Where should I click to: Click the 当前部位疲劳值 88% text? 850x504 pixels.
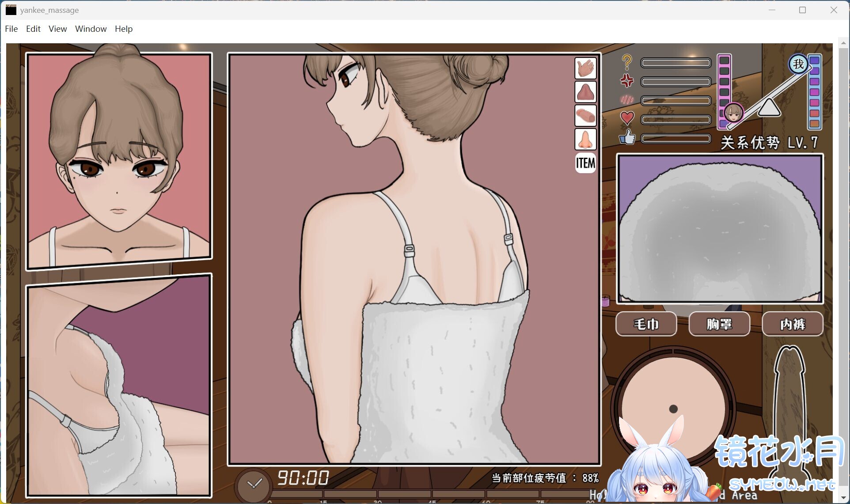(x=545, y=478)
